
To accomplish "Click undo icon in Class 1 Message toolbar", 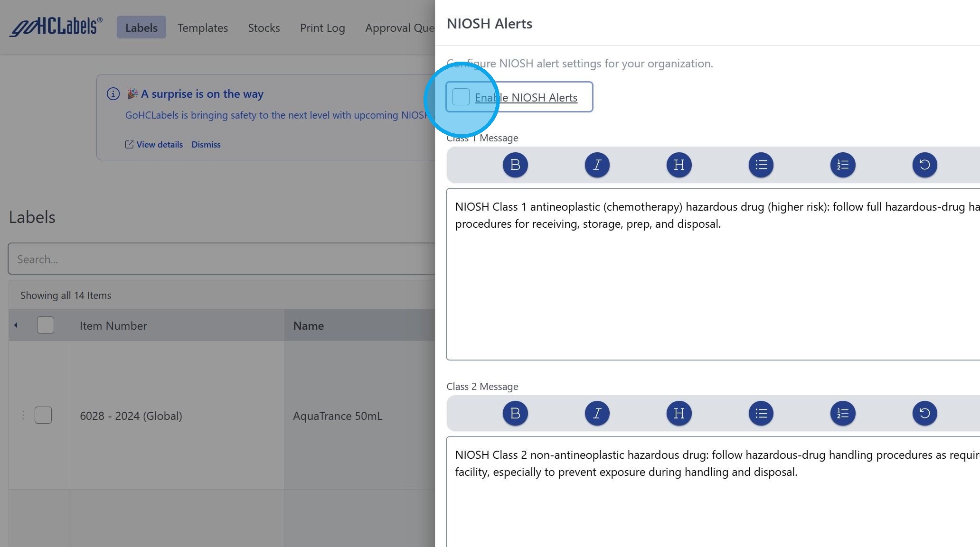I will point(924,165).
